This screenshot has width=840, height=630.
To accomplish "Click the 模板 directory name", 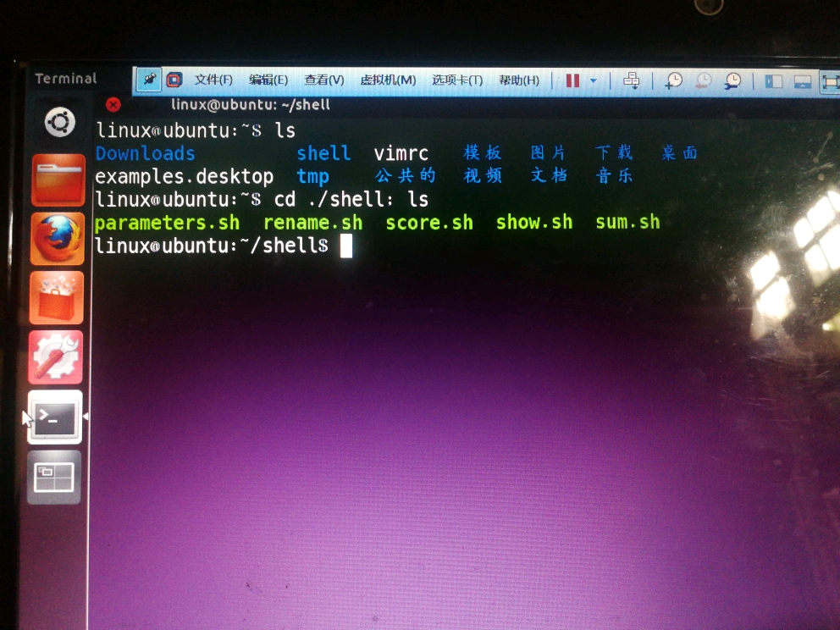I will pos(482,152).
